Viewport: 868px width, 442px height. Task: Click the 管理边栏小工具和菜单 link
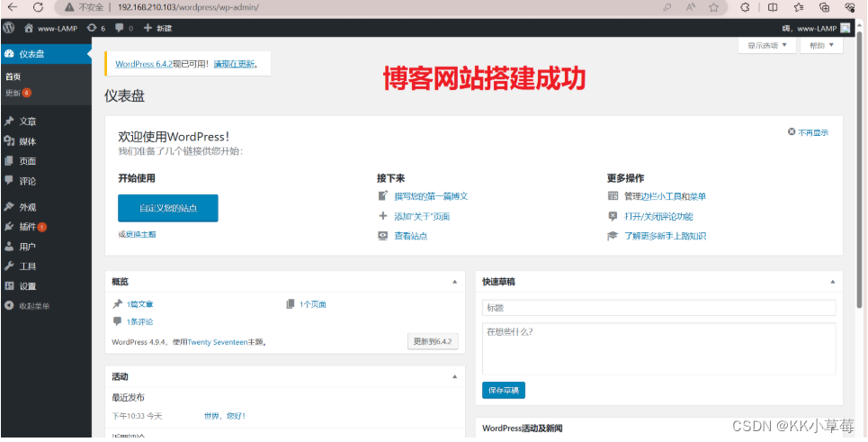[x=666, y=196]
